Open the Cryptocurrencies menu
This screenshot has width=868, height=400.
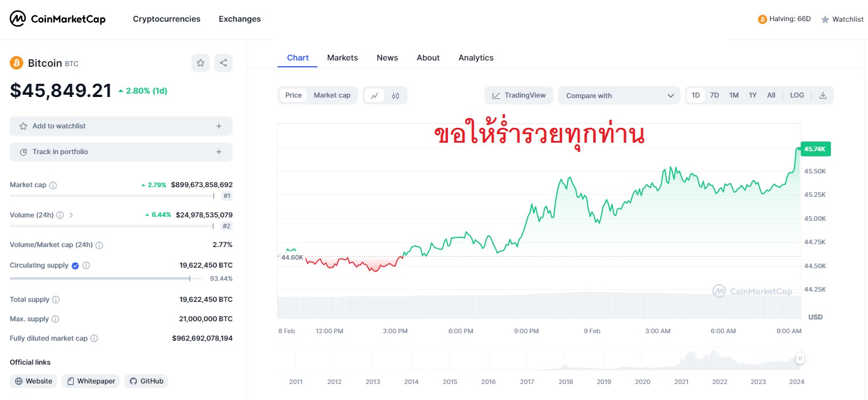pyautogui.click(x=166, y=19)
